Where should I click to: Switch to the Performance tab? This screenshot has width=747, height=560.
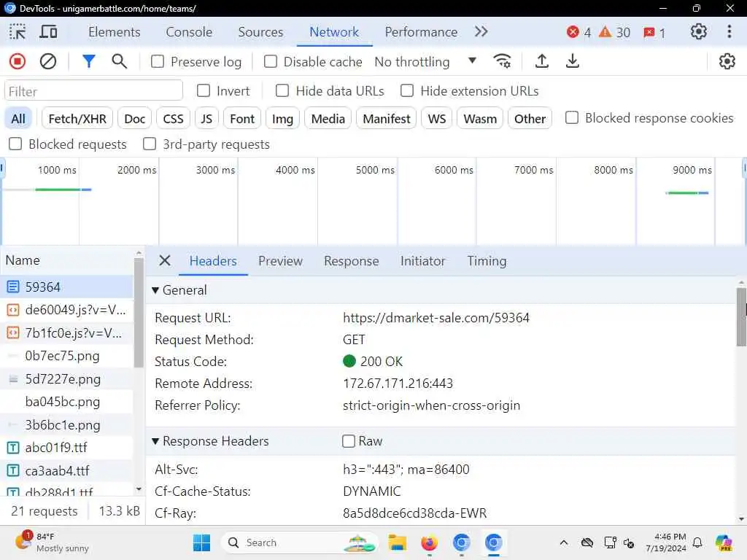421,32
